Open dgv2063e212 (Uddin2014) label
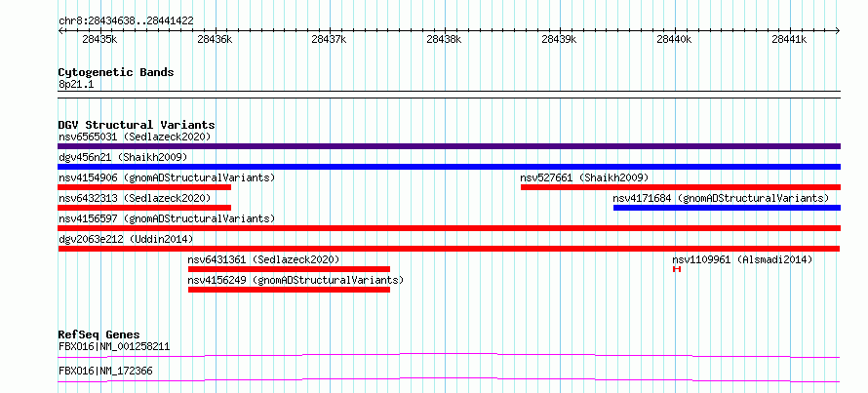868x393 pixels. pyautogui.click(x=126, y=239)
